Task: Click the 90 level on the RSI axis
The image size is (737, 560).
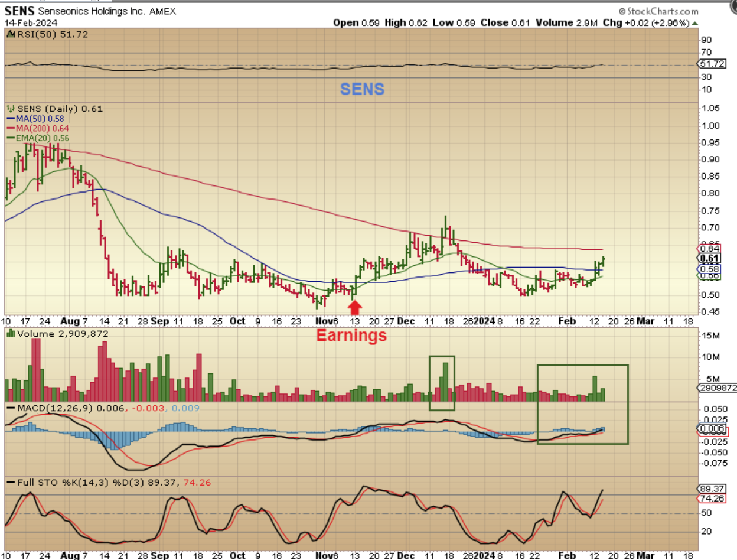Action: [706, 40]
